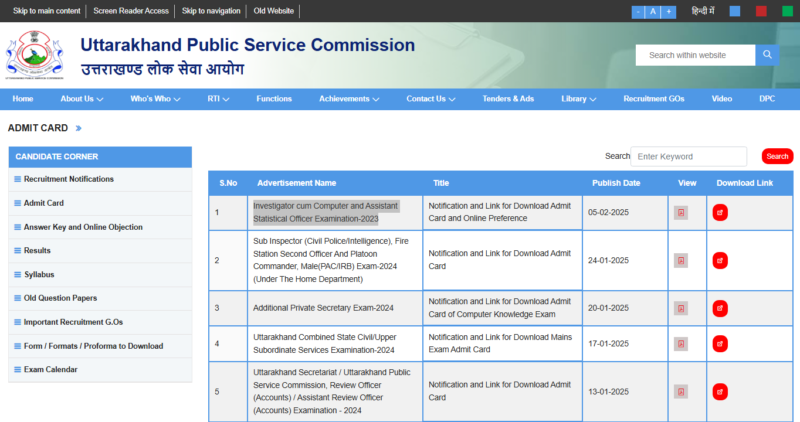Expand the About Us dropdown menu
Screen dimensions: 800x422
click(x=82, y=99)
